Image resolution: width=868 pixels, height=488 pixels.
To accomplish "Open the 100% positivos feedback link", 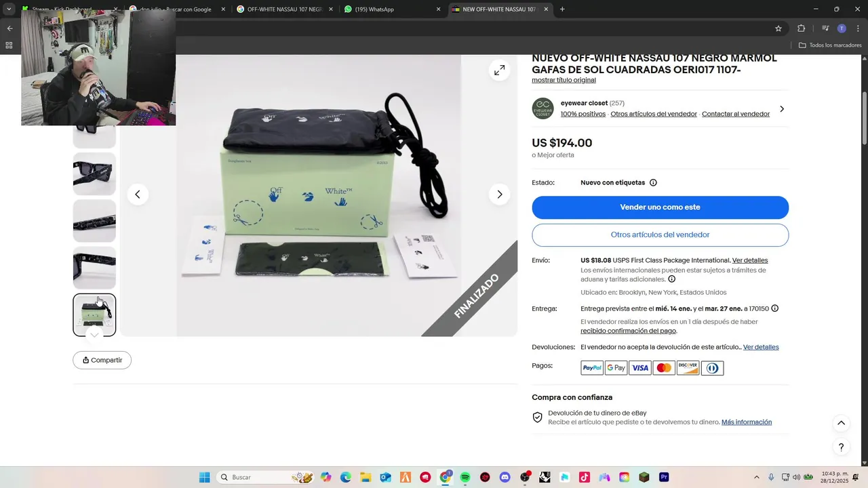I will click(583, 114).
